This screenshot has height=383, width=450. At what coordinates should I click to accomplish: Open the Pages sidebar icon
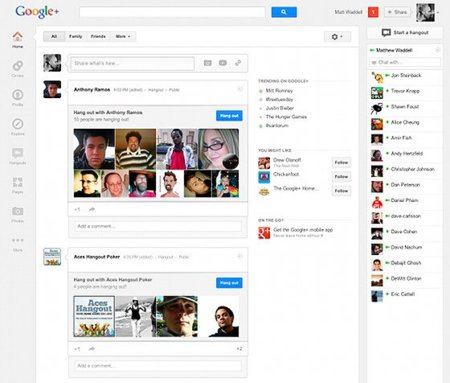(17, 182)
